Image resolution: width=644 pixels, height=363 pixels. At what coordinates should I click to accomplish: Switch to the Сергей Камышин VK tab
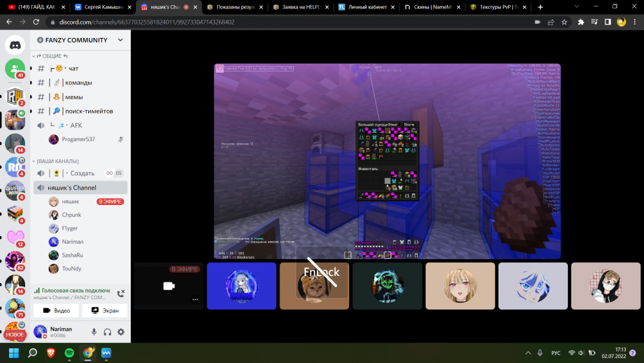[x=102, y=7]
